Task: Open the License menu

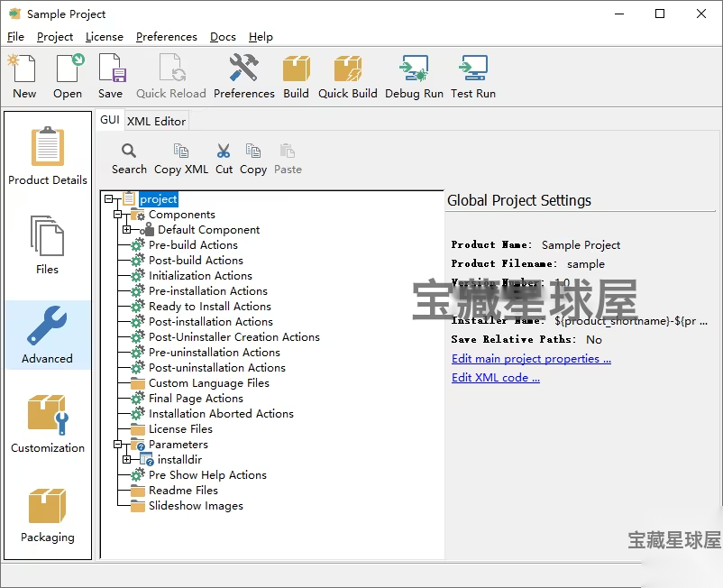Action: (105, 36)
